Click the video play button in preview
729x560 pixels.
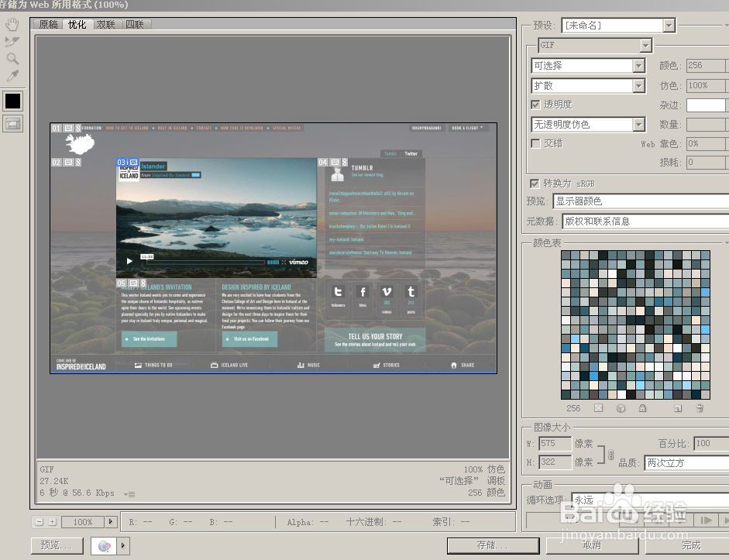click(x=129, y=261)
